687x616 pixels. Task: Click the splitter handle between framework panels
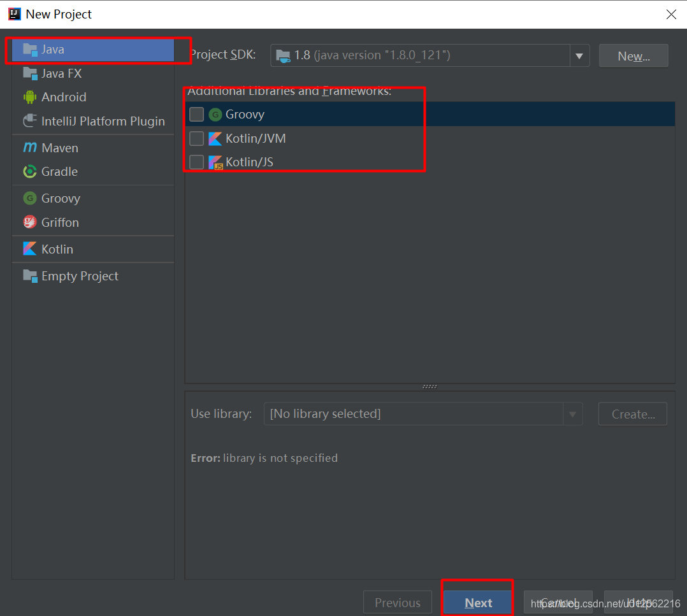point(430,387)
